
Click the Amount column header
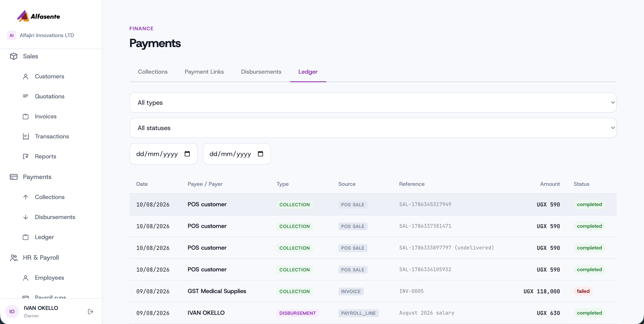pos(550,184)
